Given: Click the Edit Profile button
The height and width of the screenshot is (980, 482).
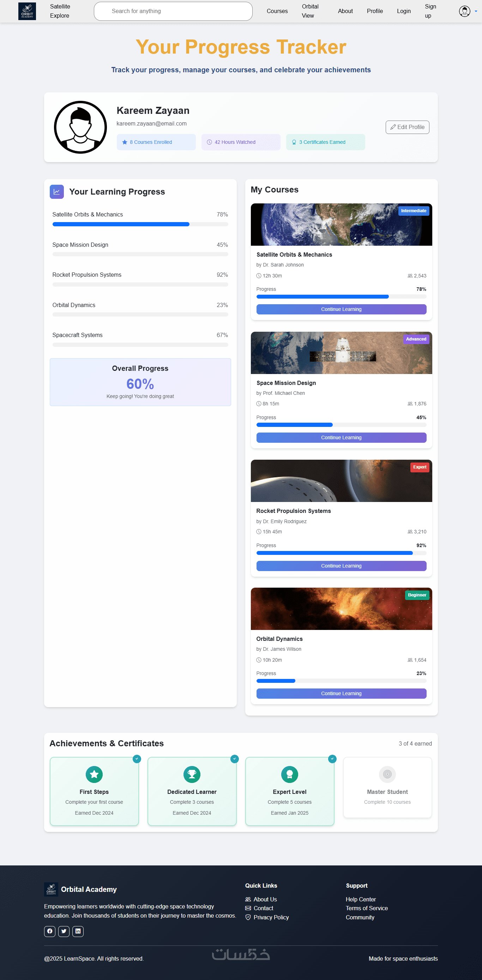Looking at the screenshot, I should [407, 127].
